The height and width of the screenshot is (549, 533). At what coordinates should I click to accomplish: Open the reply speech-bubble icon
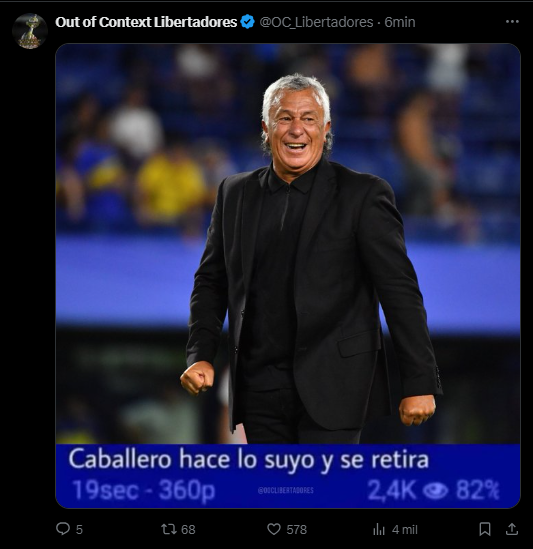point(63,529)
